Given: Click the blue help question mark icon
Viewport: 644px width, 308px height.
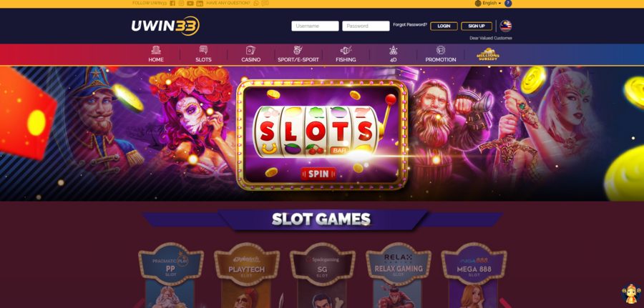Looking at the screenshot, I should point(508,4).
